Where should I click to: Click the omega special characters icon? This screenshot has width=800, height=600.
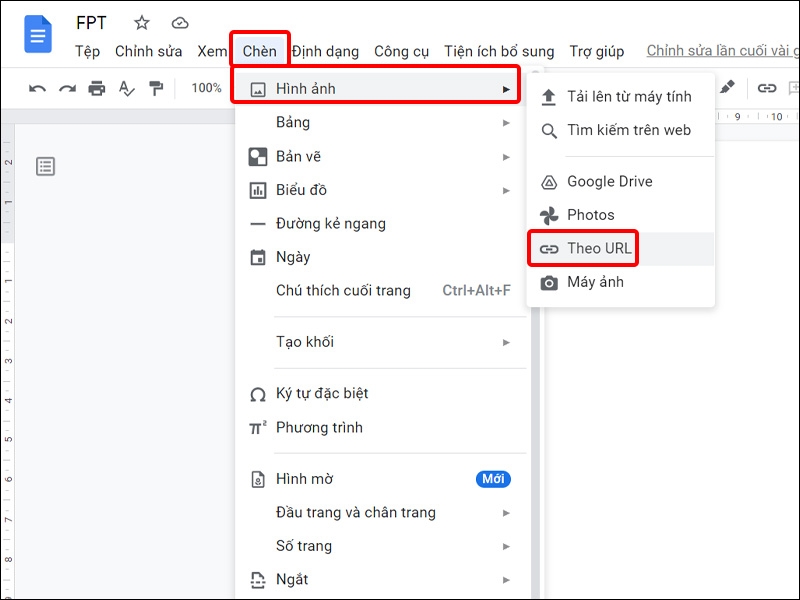coord(258,394)
